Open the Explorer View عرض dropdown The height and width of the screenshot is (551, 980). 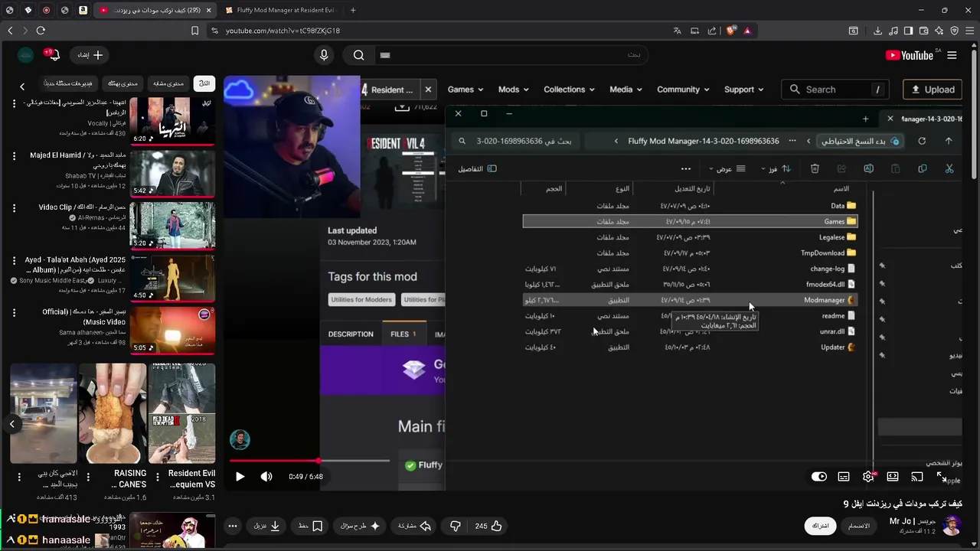[727, 168]
